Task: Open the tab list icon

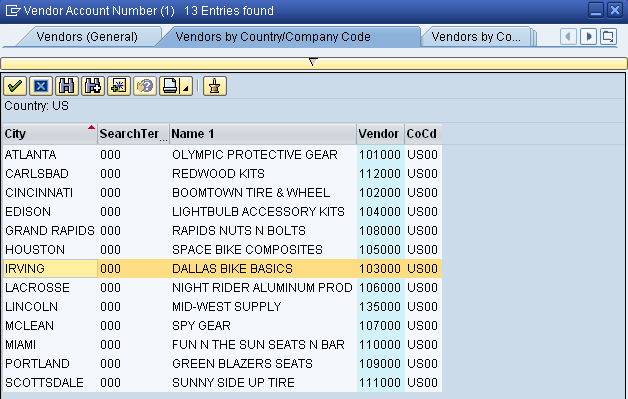Action: point(608,37)
